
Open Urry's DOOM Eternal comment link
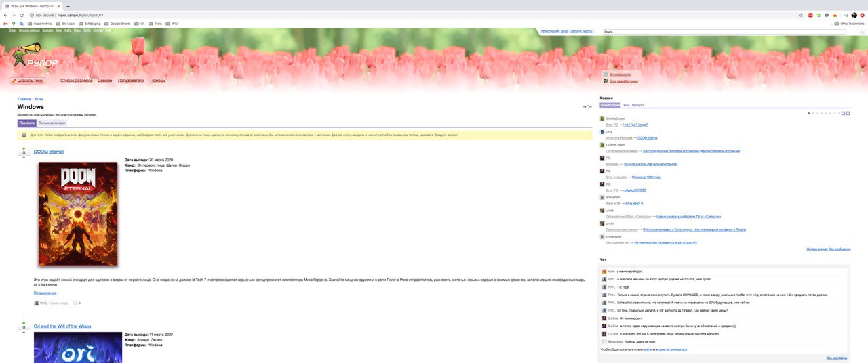648,137
